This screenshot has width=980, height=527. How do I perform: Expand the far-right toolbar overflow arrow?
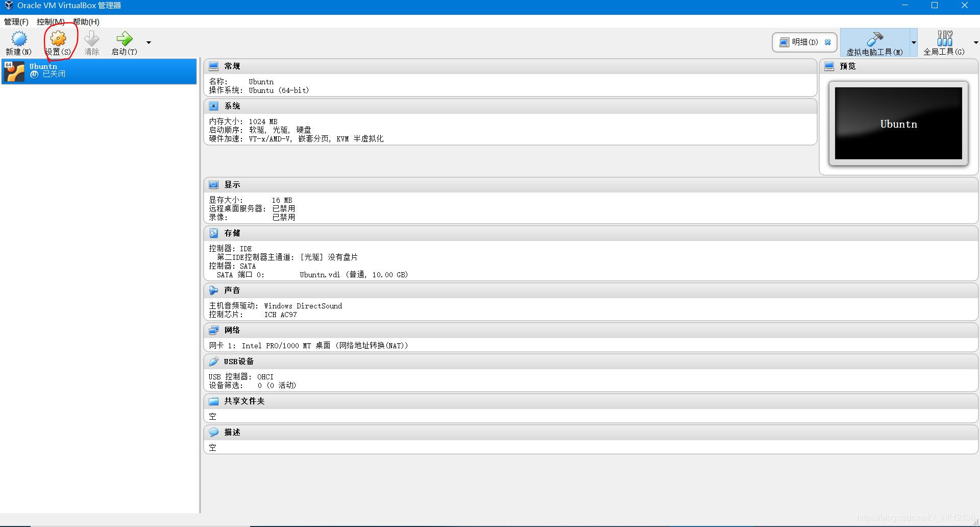(976, 42)
